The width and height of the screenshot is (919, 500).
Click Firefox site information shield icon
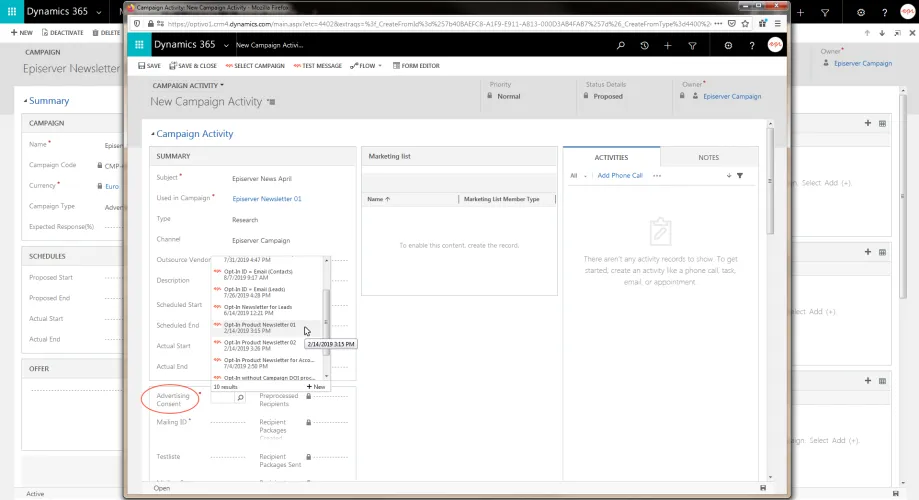click(x=137, y=23)
